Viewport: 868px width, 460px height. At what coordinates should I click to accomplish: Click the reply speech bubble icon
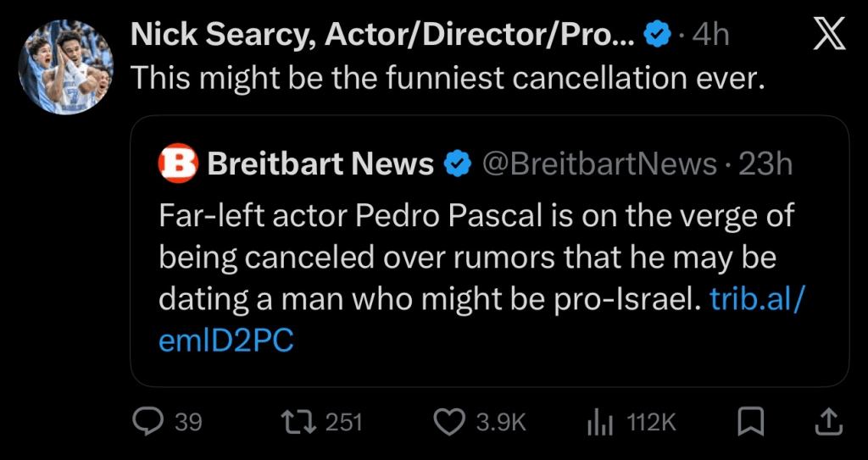(151, 421)
